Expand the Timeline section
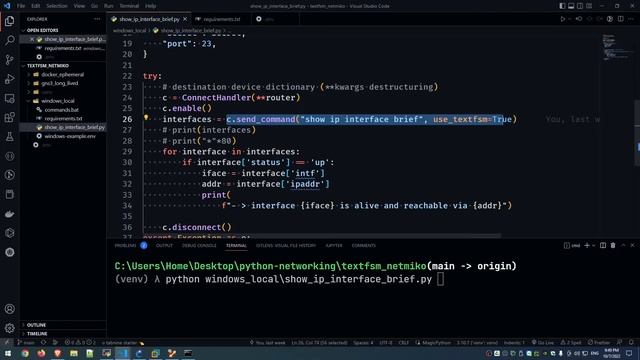The width and height of the screenshot is (640, 360). point(37,333)
